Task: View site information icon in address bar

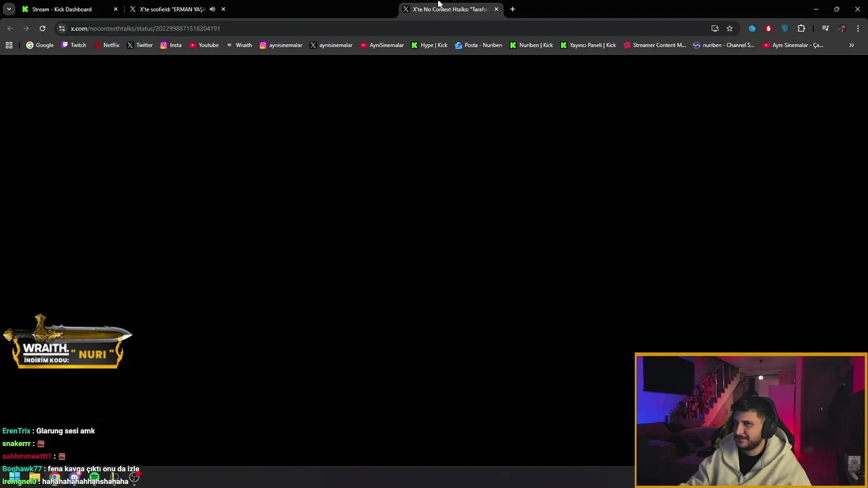Action: pos(62,28)
